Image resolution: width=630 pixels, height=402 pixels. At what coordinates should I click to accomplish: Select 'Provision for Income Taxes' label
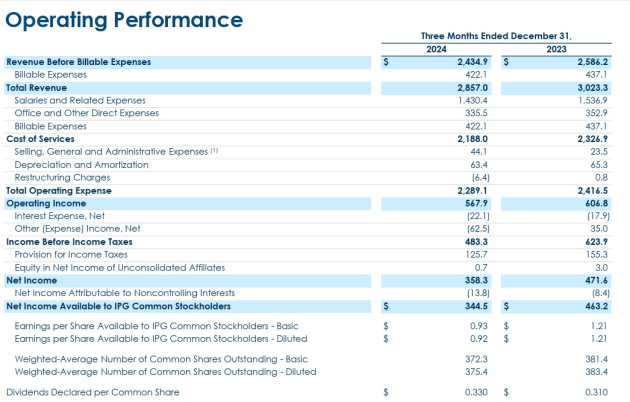tap(71, 255)
